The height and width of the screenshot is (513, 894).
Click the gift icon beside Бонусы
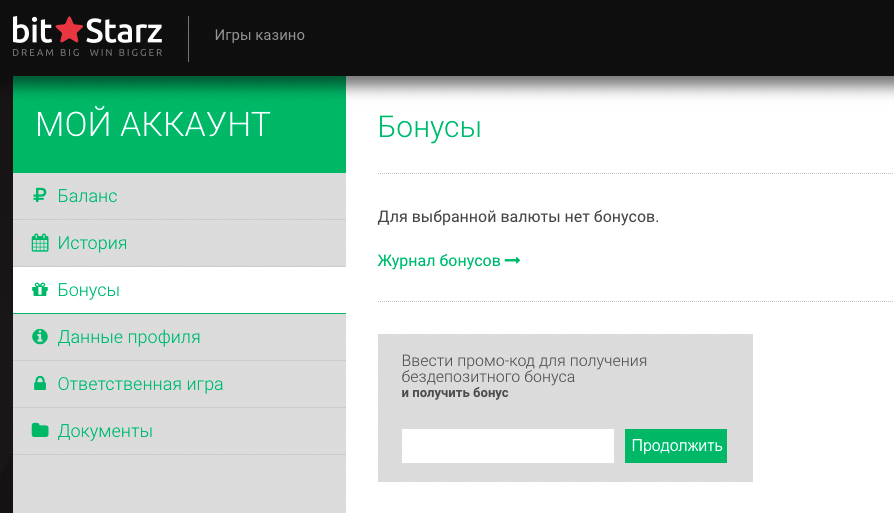tap(40, 290)
